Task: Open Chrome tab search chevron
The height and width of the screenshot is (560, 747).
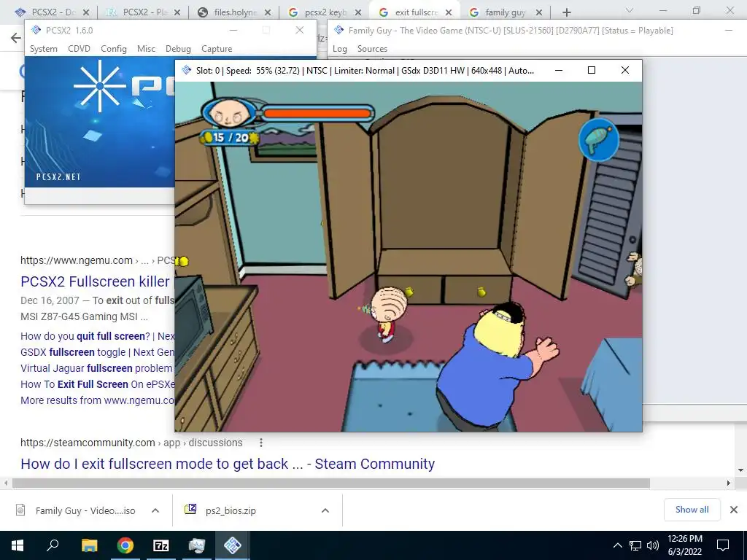Action: click(x=629, y=10)
